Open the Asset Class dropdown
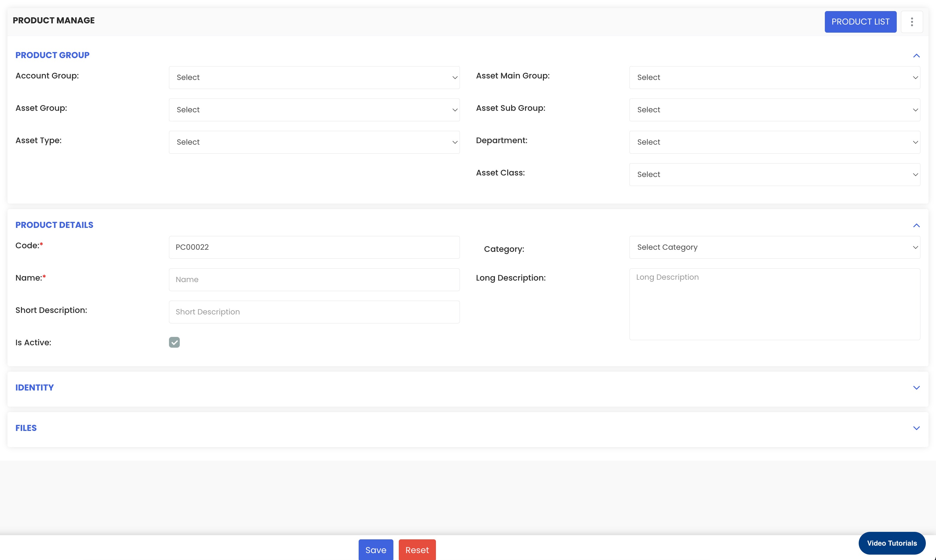936x560 pixels. point(774,175)
